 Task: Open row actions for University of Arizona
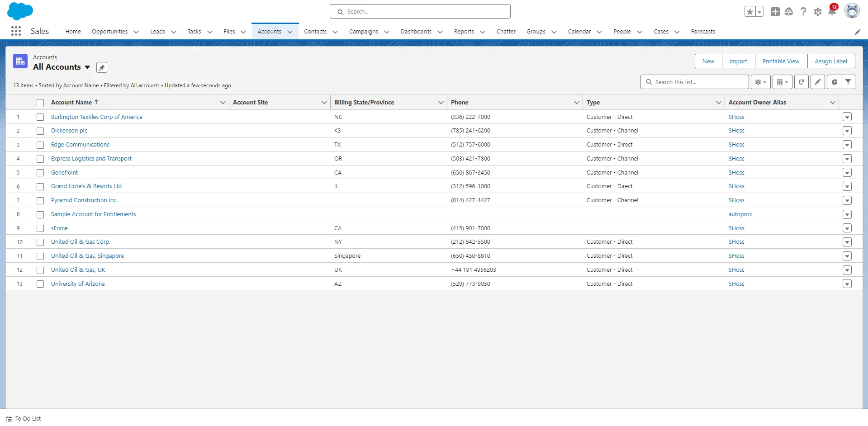click(x=847, y=284)
